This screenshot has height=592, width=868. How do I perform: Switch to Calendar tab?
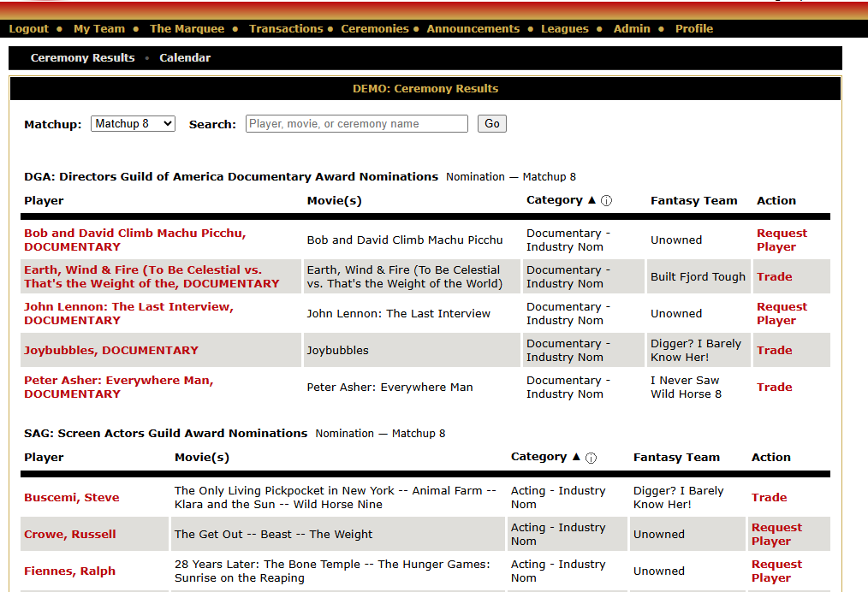coord(185,57)
